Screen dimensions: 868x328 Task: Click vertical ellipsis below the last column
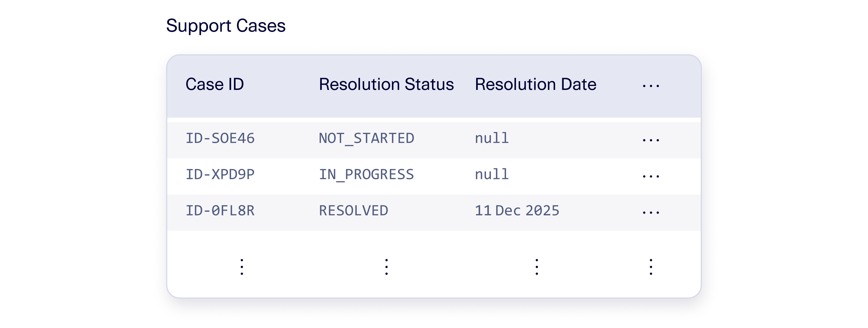(x=651, y=267)
